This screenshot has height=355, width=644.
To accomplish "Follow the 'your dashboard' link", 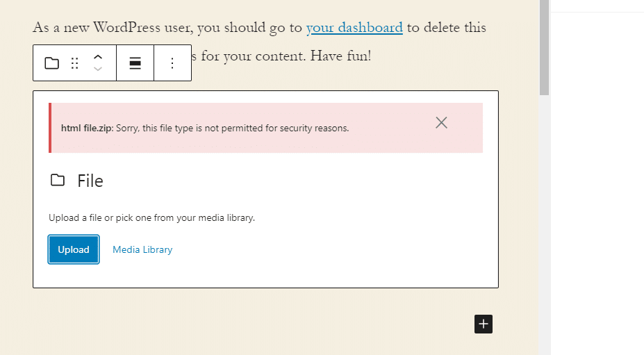I will pos(354,28).
